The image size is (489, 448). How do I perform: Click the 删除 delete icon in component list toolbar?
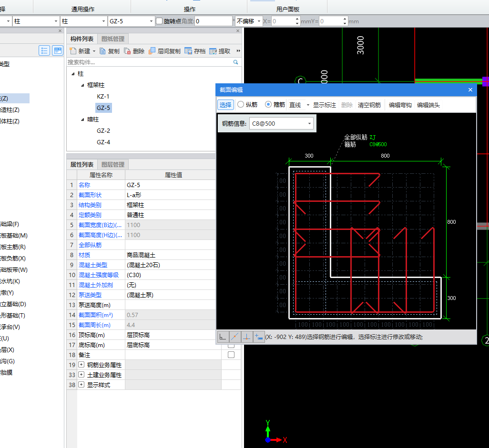(x=127, y=51)
